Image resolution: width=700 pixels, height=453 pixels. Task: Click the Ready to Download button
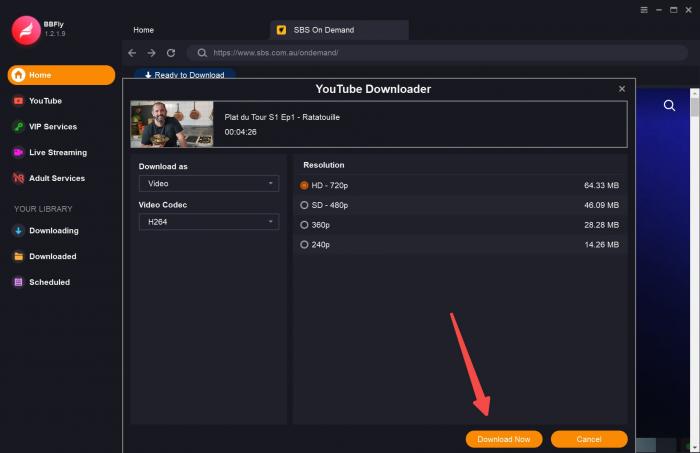pyautogui.click(x=184, y=75)
